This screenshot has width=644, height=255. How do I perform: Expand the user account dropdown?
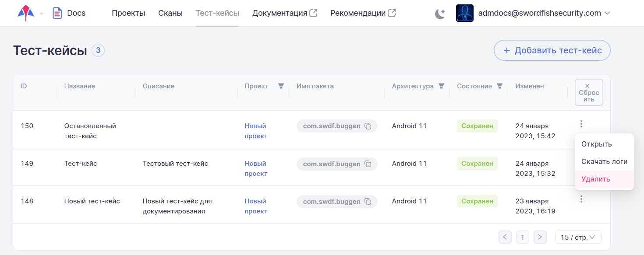pyautogui.click(x=607, y=13)
